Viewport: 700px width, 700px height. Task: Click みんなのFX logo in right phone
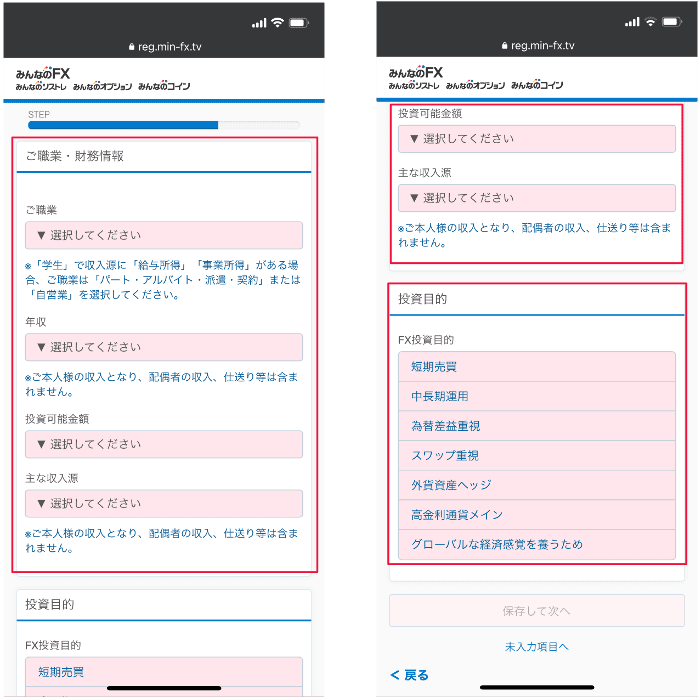coord(416,72)
